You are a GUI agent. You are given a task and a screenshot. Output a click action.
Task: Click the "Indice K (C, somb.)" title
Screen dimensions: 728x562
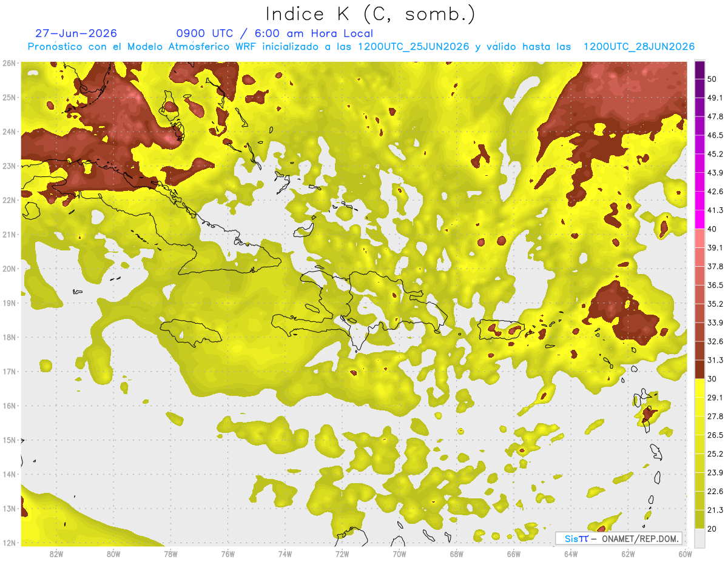coord(370,15)
